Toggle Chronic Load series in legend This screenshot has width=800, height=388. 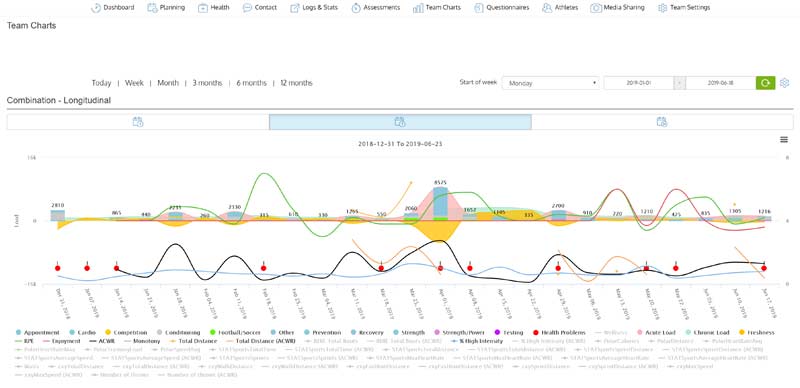point(709,332)
